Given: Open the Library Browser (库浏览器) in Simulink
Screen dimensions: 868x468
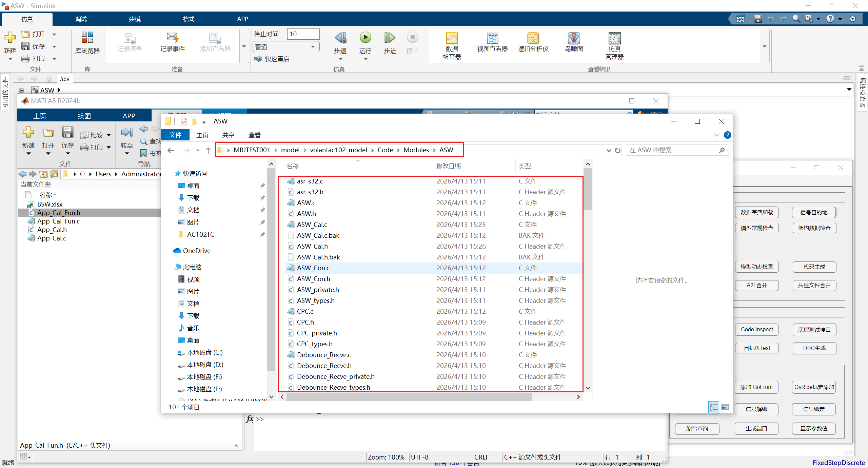Looking at the screenshot, I should pos(87,43).
